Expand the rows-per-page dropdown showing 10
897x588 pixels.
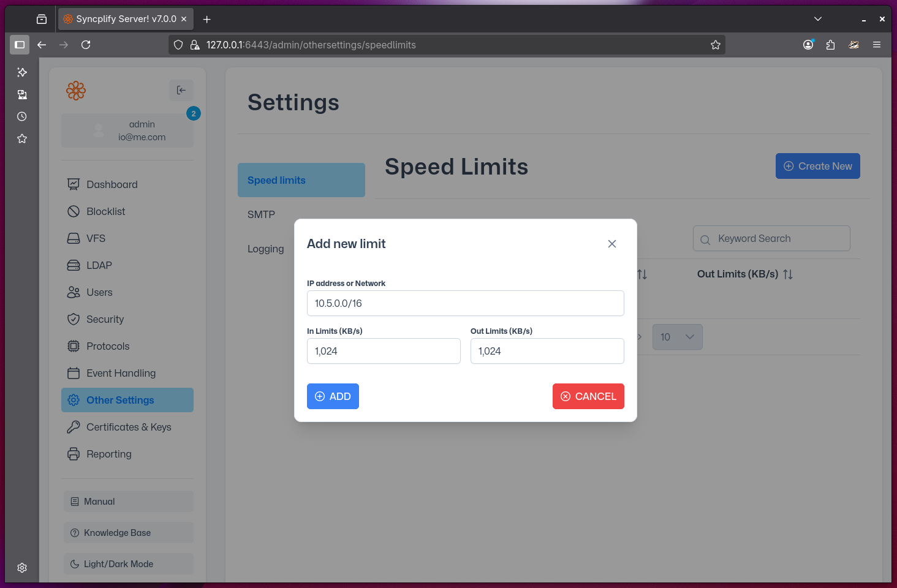click(677, 337)
